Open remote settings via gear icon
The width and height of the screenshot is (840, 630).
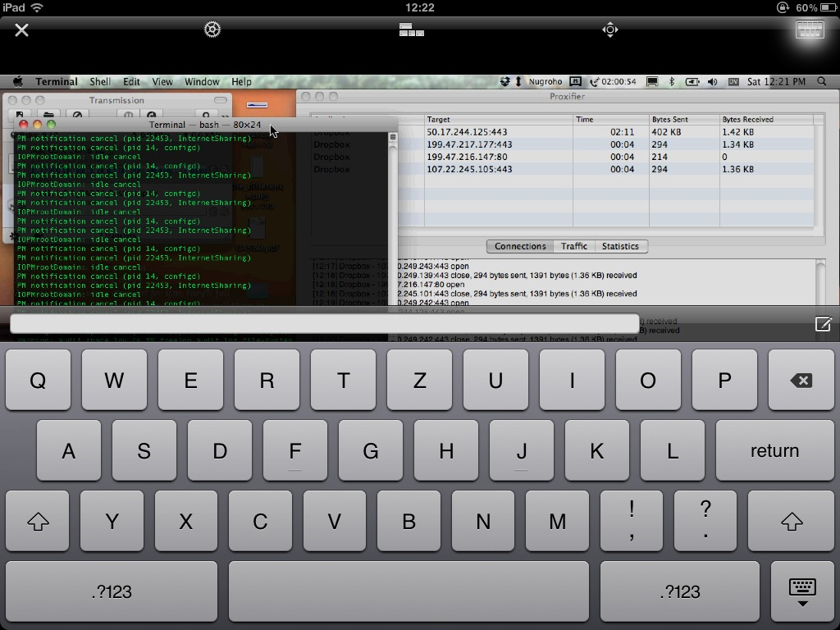click(x=212, y=30)
